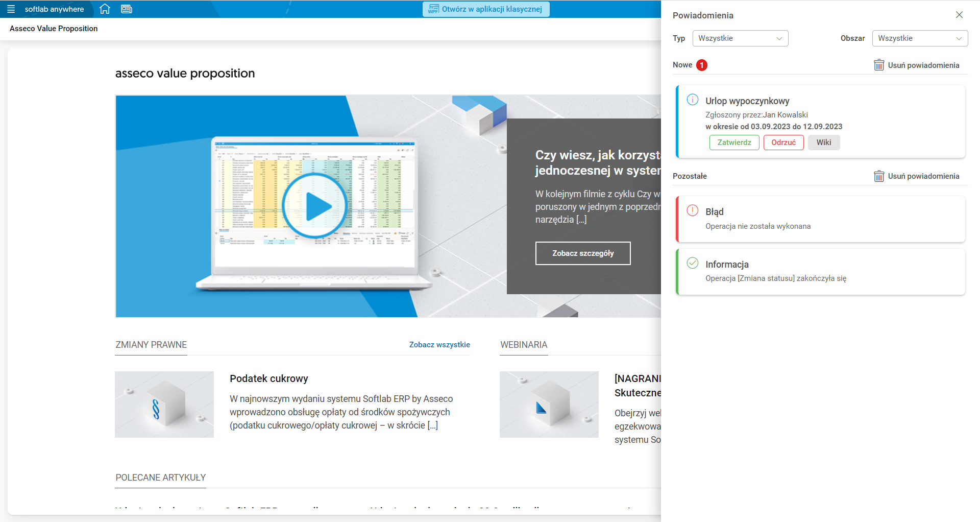
Task: Click the softlab anywhere logo text
Action: point(54,9)
